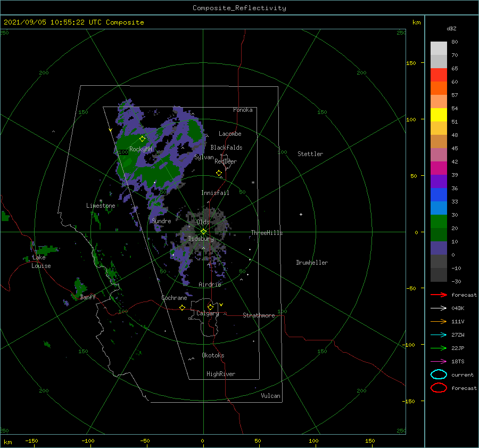
Task: Click the cyan 'current' ellipse legend symbol
Action: click(439, 374)
